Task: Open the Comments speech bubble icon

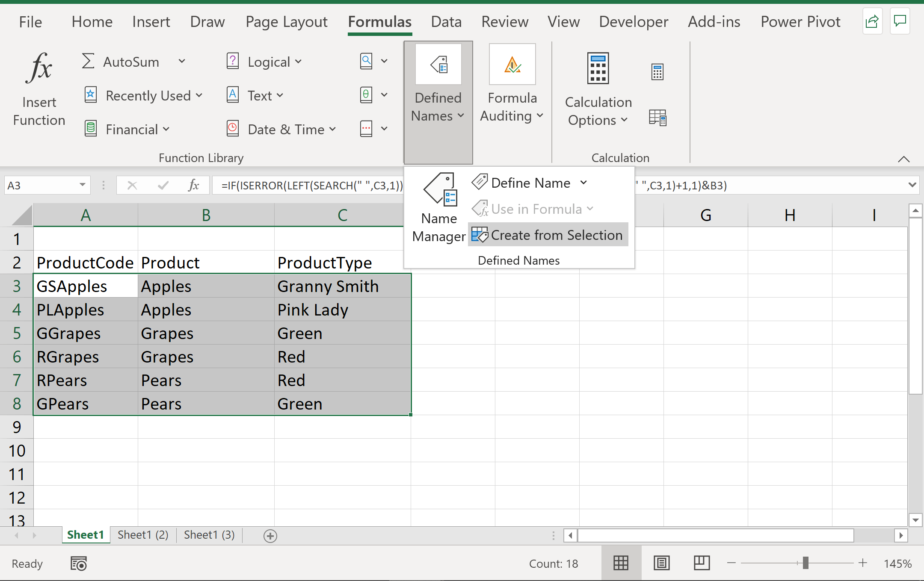Action: (x=900, y=21)
